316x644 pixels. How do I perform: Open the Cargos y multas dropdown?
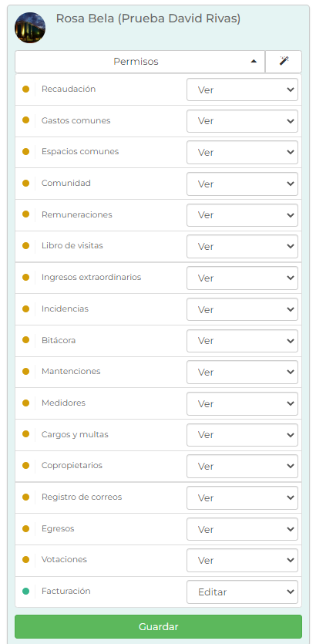[242, 435]
